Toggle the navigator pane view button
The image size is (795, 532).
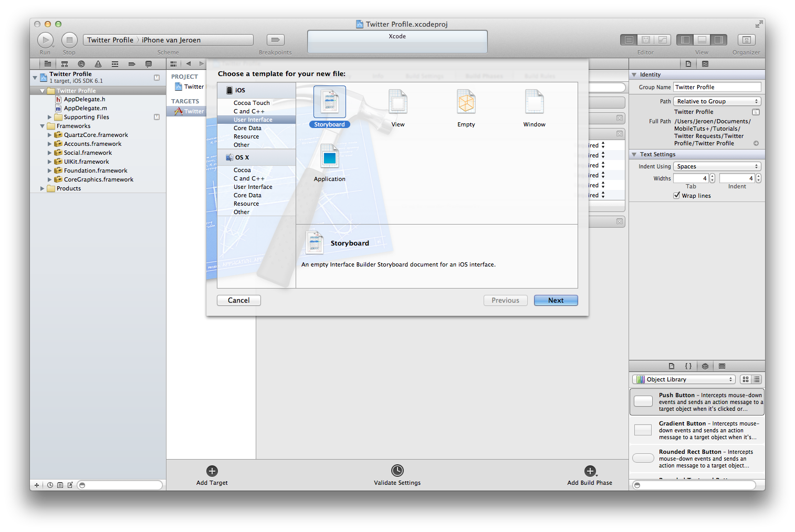tap(685, 40)
